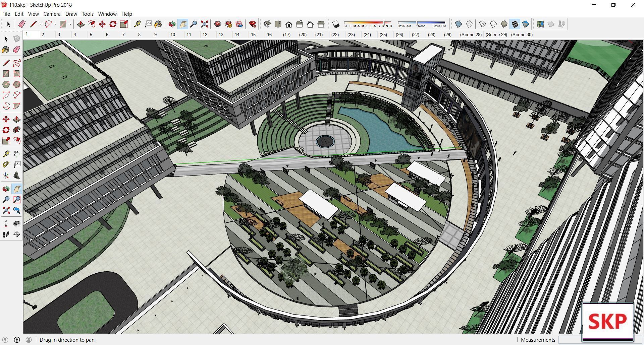Open the Draw menu
644x345 pixels.
pos(71,14)
